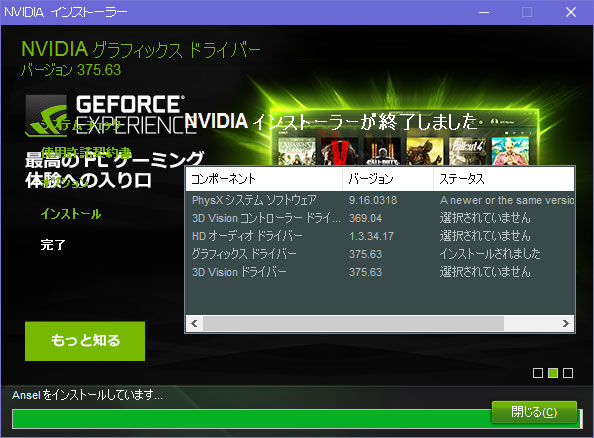
Task: Click the 完了 step in sidebar
Action: [53, 245]
